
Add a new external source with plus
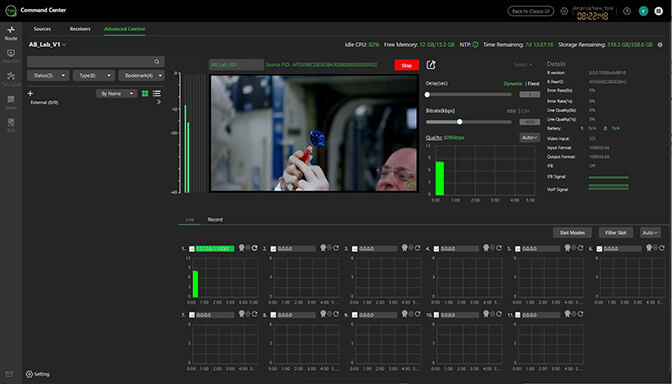pos(30,93)
